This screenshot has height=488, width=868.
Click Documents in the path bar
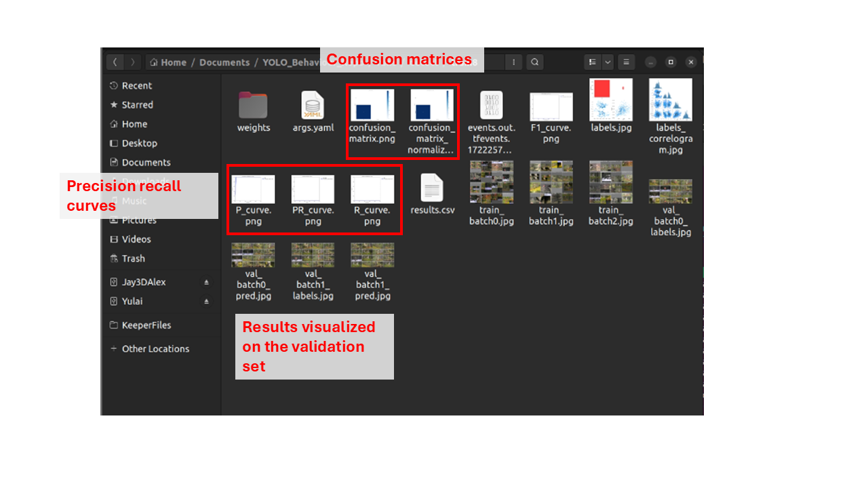pos(224,62)
